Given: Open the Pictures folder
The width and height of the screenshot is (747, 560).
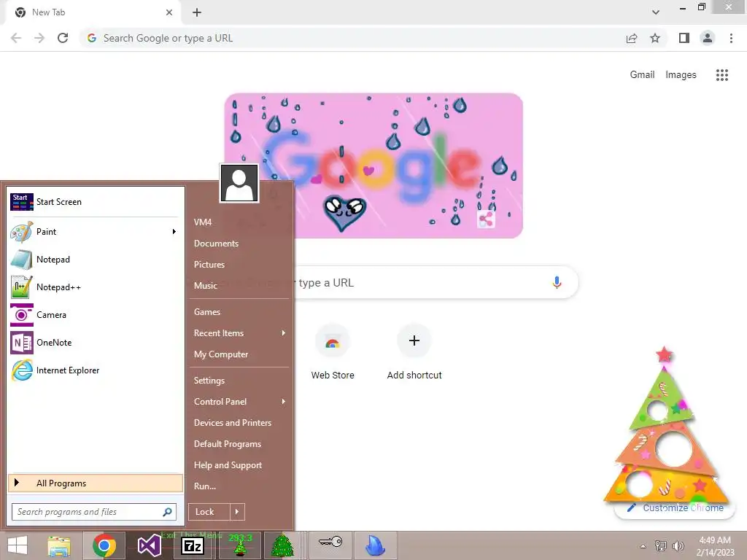Looking at the screenshot, I should (x=209, y=264).
